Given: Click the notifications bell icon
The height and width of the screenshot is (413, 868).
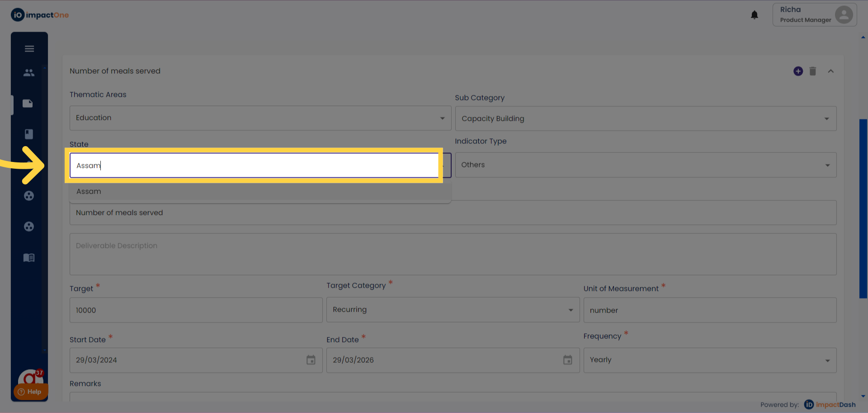Looking at the screenshot, I should pyautogui.click(x=754, y=15).
